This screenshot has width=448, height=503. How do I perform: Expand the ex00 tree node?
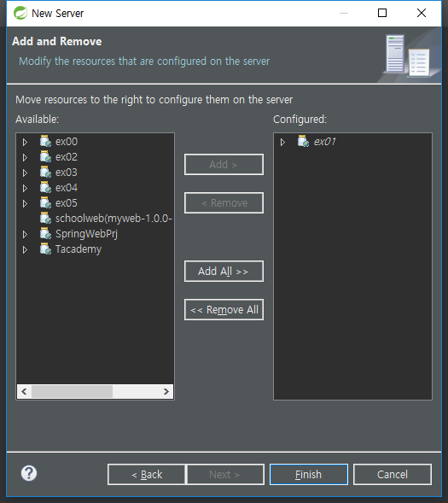pos(25,142)
